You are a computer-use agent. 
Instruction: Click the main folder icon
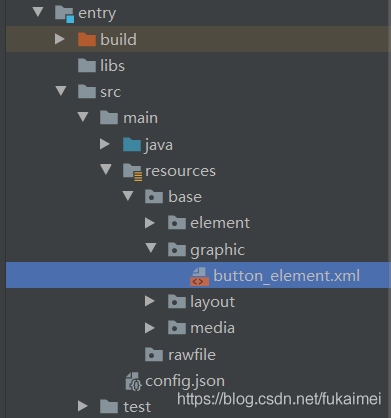click(x=109, y=117)
